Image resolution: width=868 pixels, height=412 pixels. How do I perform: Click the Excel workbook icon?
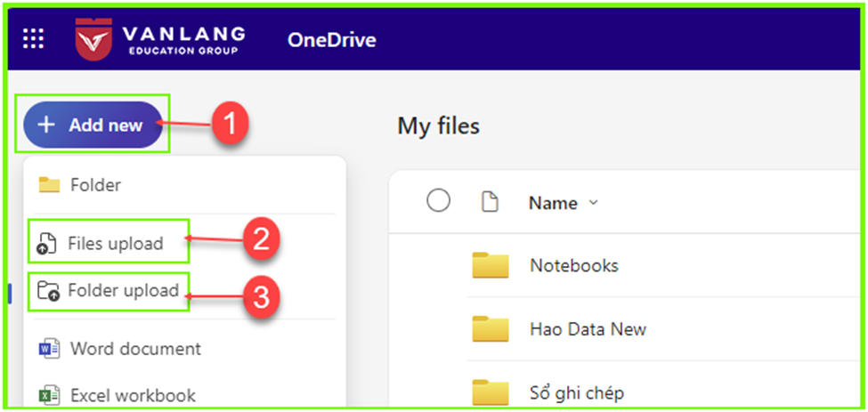click(49, 395)
